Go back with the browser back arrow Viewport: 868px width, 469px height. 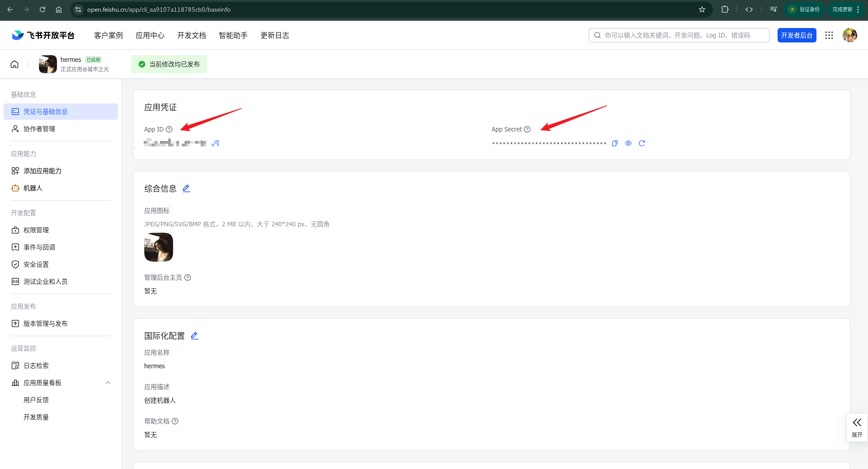(x=10, y=9)
